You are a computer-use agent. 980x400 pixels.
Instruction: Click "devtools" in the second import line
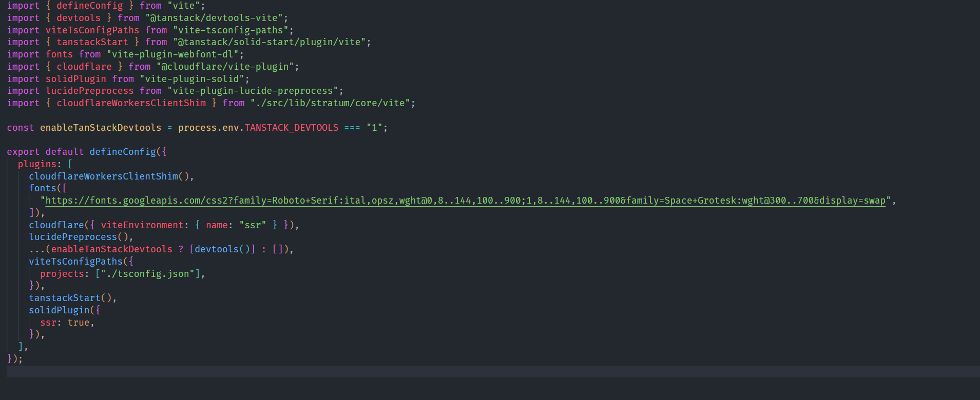[x=79, y=18]
